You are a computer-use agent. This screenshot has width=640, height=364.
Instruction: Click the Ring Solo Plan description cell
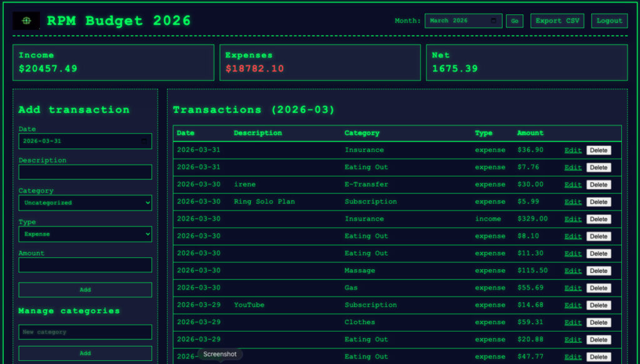click(264, 202)
